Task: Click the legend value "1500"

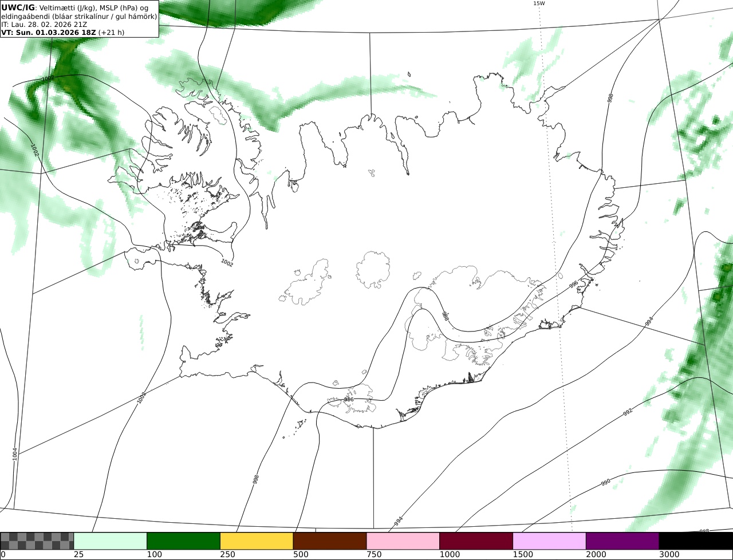Action: pos(523,554)
